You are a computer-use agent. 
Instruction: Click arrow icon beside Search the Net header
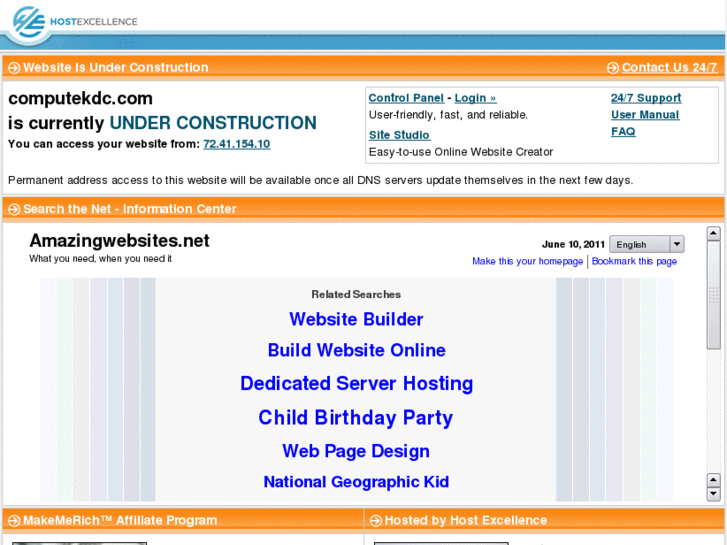click(14, 209)
